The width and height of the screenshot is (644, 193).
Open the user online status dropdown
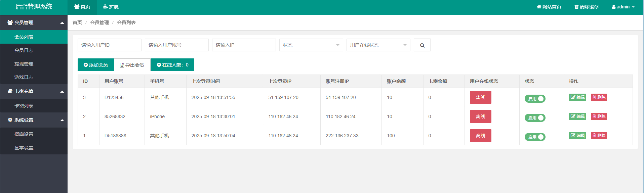378,45
